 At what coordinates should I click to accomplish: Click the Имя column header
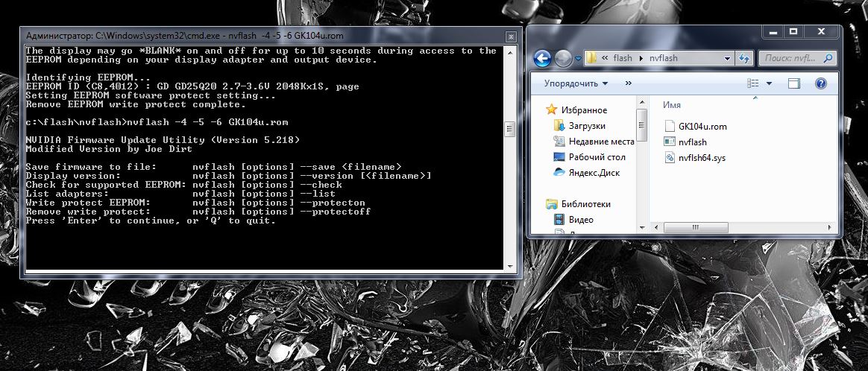671,105
